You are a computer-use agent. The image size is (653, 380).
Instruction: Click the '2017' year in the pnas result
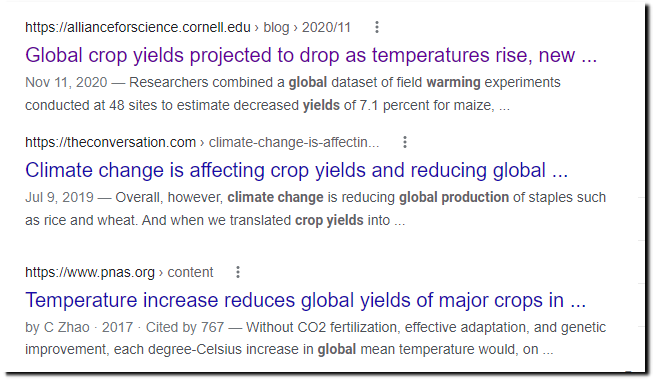(117, 327)
